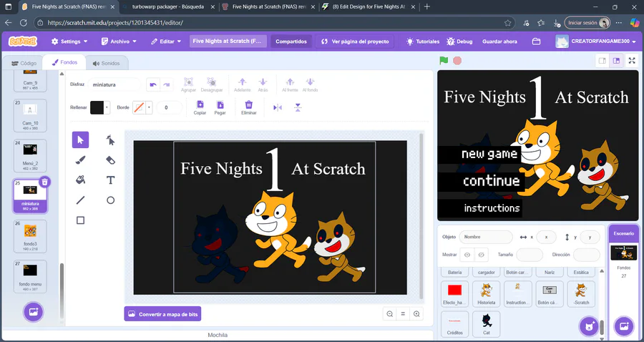Viewport: 644px width, 342px height.
Task: Choose the Brush tool
Action: pyautogui.click(x=80, y=160)
